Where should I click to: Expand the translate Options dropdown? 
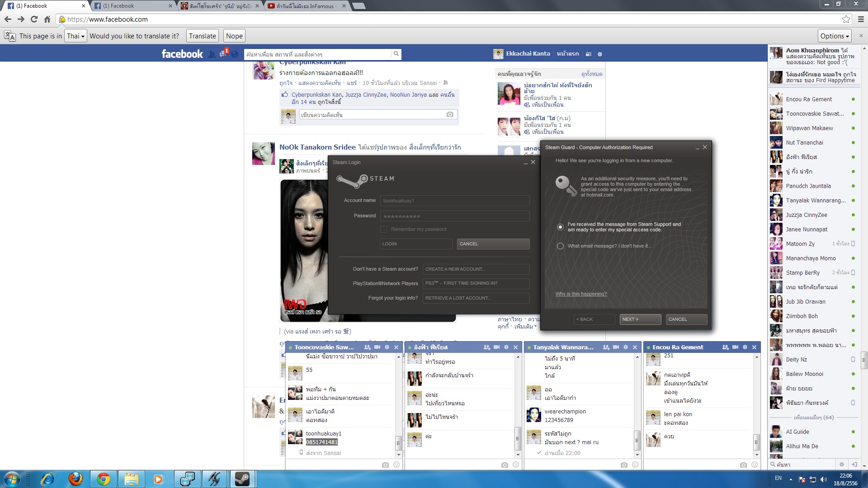coord(835,36)
